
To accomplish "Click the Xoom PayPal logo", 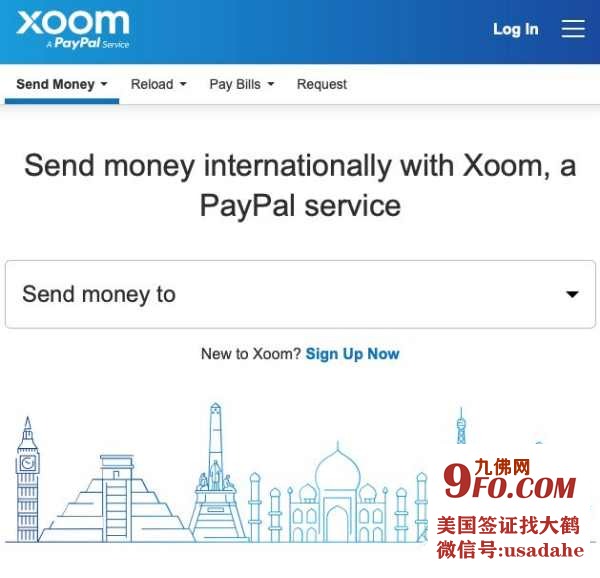I will coord(73,30).
